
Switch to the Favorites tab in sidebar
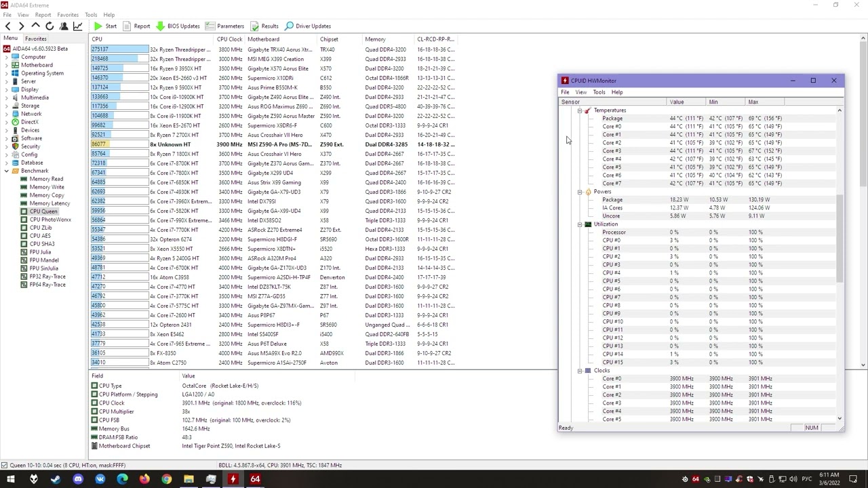click(x=36, y=39)
